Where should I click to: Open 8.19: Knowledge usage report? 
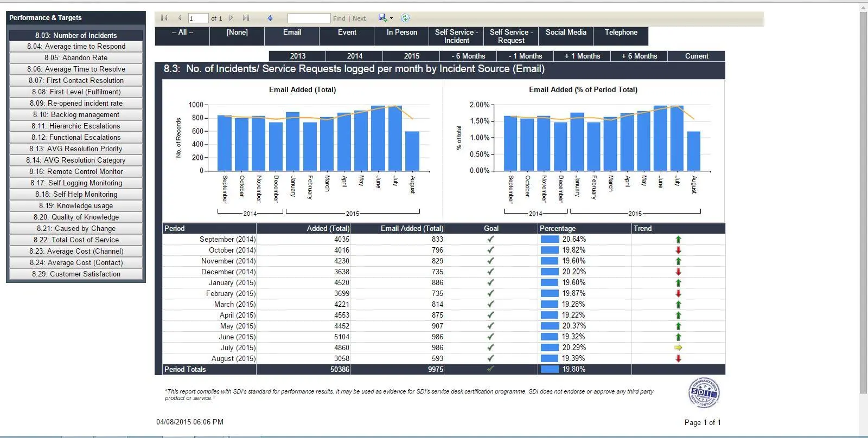pyautogui.click(x=76, y=206)
